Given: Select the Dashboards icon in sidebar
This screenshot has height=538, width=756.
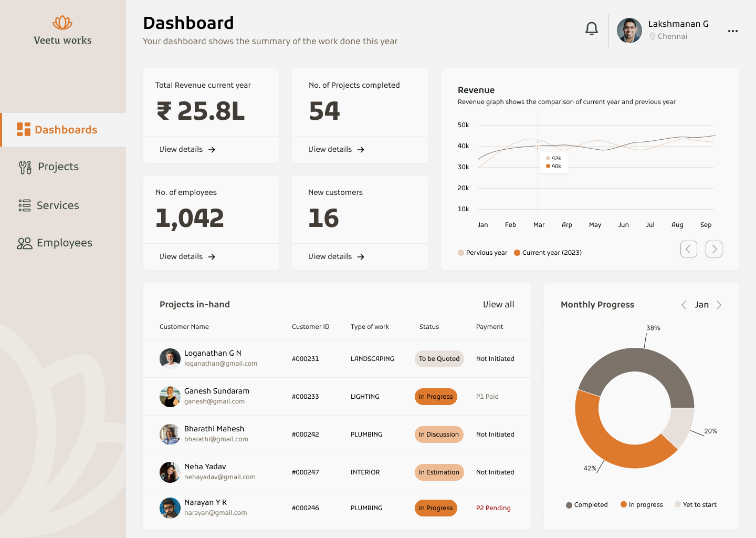Looking at the screenshot, I should pos(23,129).
